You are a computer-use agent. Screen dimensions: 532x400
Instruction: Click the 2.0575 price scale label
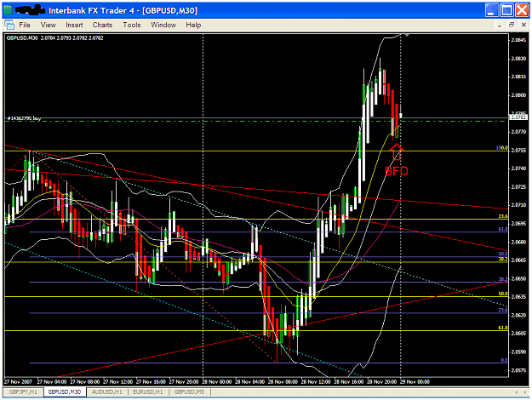coord(518,370)
